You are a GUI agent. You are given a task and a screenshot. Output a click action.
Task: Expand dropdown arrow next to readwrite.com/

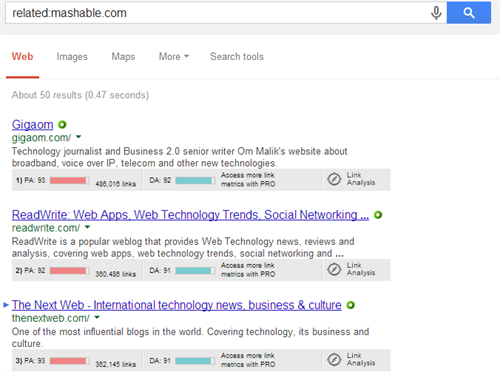[x=87, y=227]
